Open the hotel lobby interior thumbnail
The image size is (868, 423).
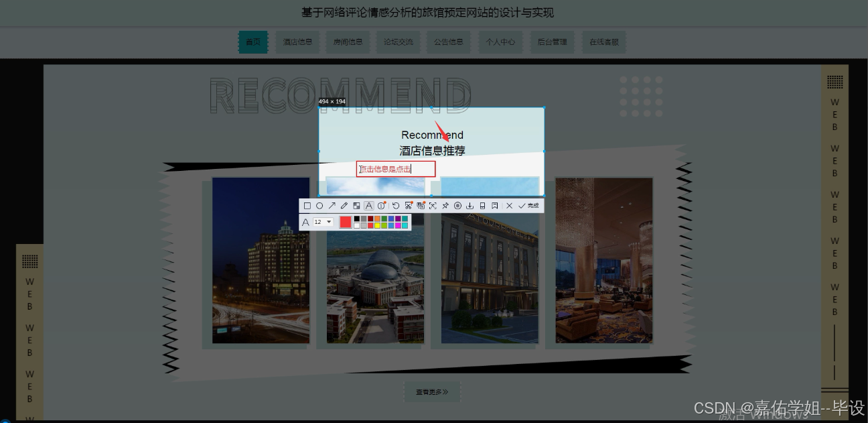[x=604, y=260]
